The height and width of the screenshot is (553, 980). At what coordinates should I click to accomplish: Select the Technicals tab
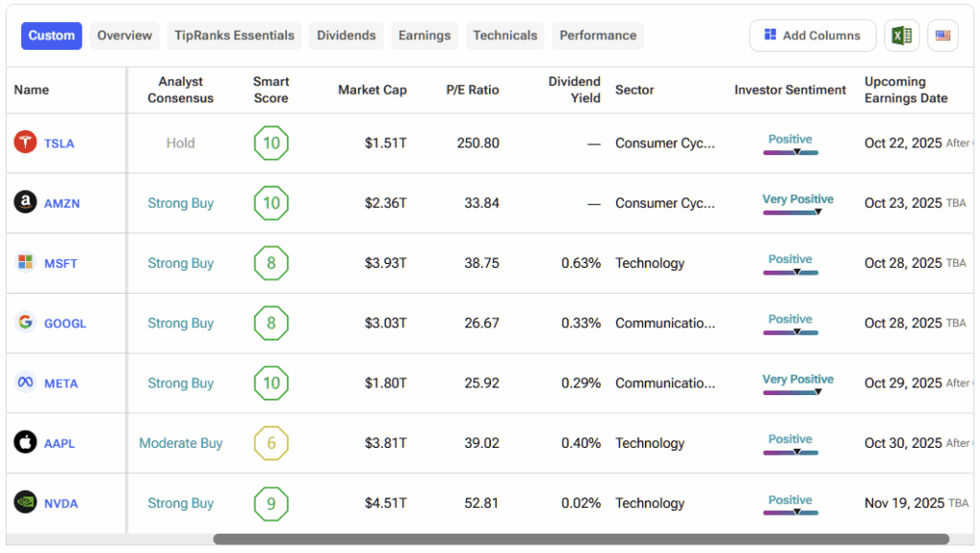tap(504, 35)
